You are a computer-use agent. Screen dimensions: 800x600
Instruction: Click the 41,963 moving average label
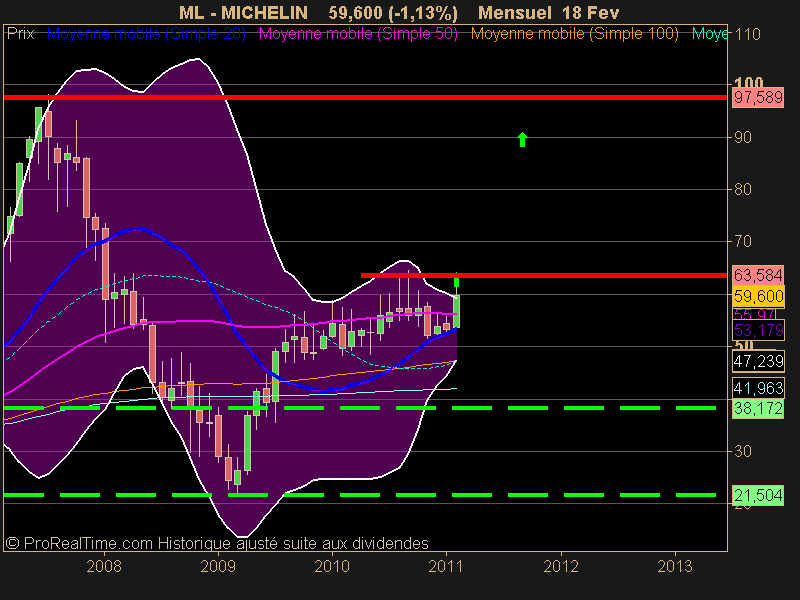pos(758,388)
